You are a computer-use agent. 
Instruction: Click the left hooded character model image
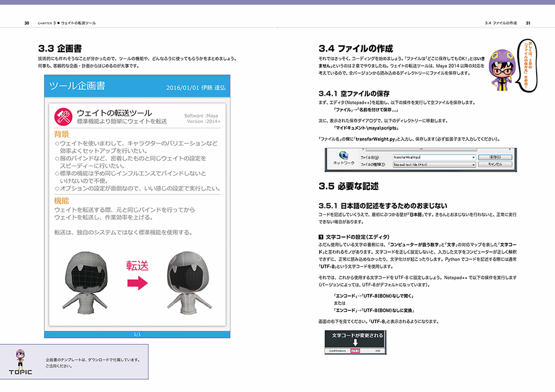pos(85,283)
